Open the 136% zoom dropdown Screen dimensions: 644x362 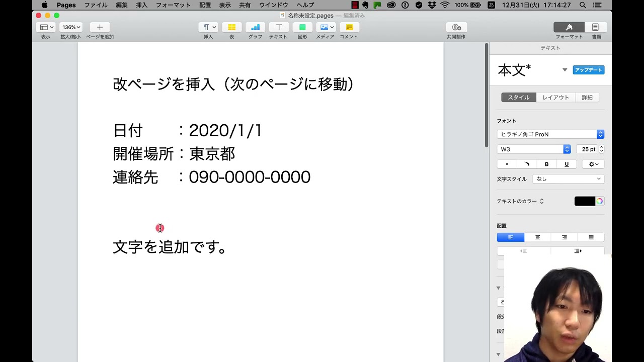tap(71, 27)
